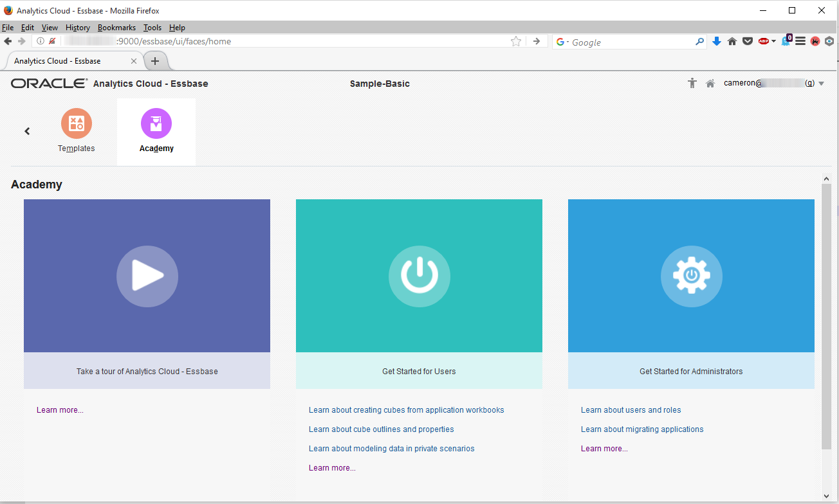The image size is (839, 504).
Task: Select the Academy icon
Action: tap(156, 123)
